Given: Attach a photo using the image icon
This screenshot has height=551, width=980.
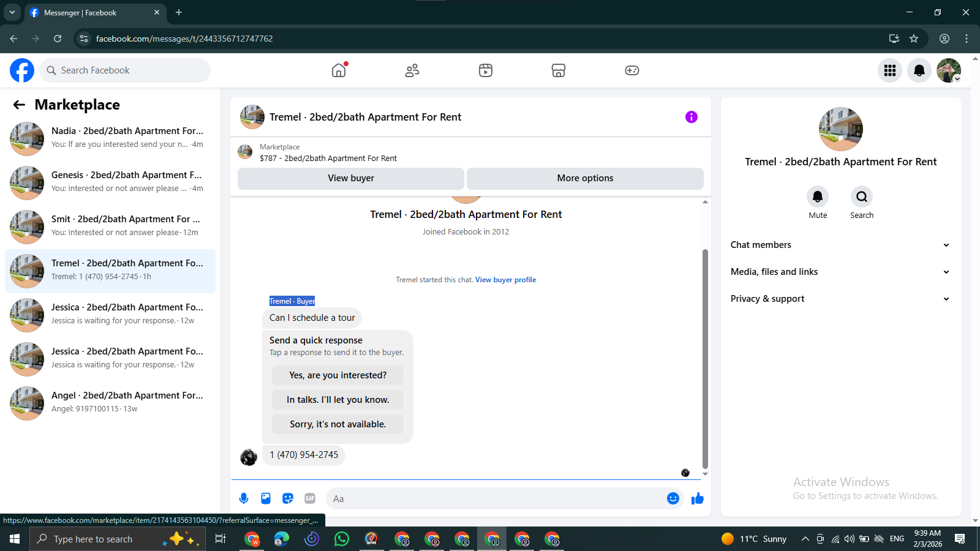Looking at the screenshot, I should 266,498.
